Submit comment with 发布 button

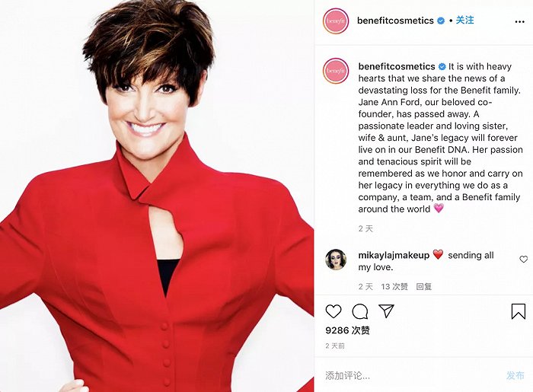tap(515, 375)
